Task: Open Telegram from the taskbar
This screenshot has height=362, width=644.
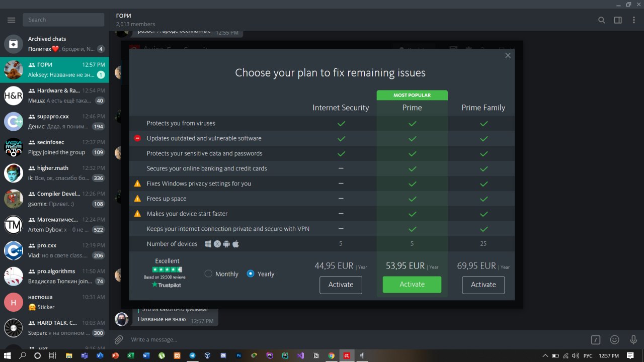Action: tap(192, 355)
